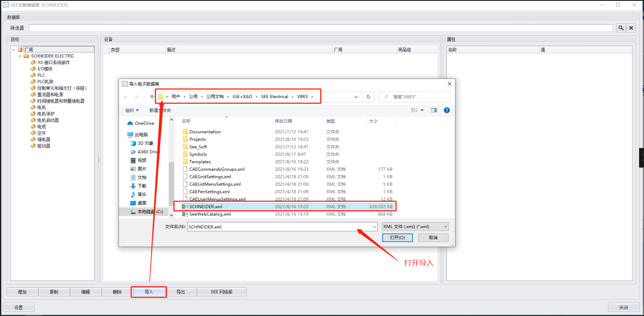Screen dimensions: 644x316
Task: Collapse the SCHNEIDER ELECTRIC tree node
Action: click(20, 56)
